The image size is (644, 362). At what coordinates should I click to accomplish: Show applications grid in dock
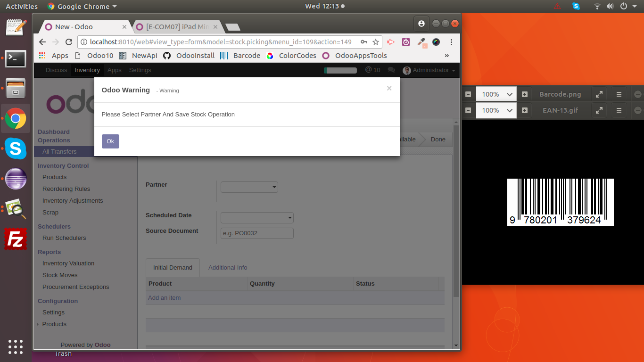pyautogui.click(x=16, y=347)
